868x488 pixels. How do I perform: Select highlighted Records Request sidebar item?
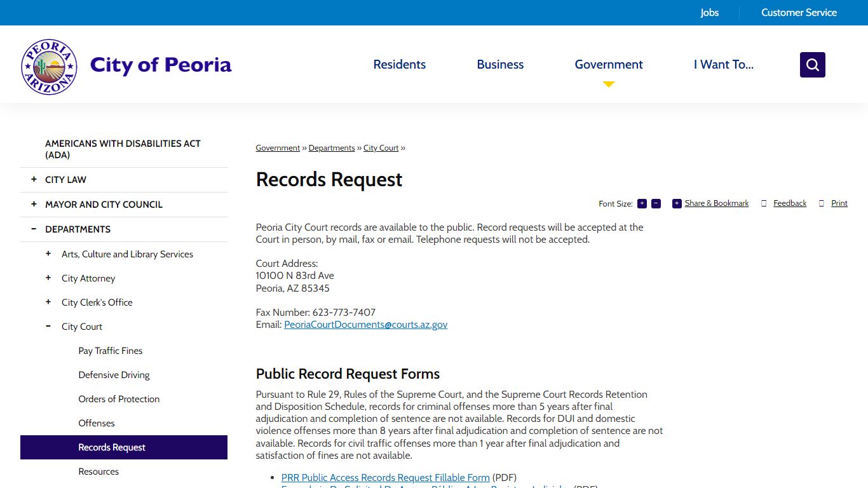pyautogui.click(x=124, y=447)
